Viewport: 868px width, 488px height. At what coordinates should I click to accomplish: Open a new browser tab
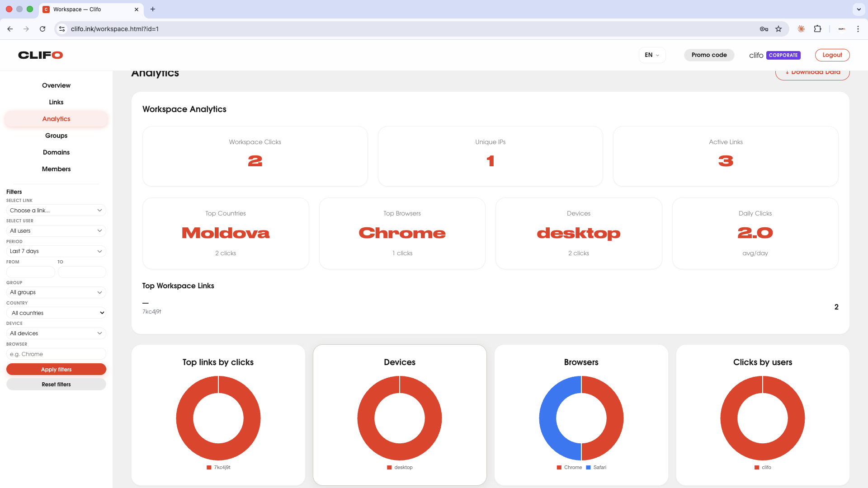(153, 9)
